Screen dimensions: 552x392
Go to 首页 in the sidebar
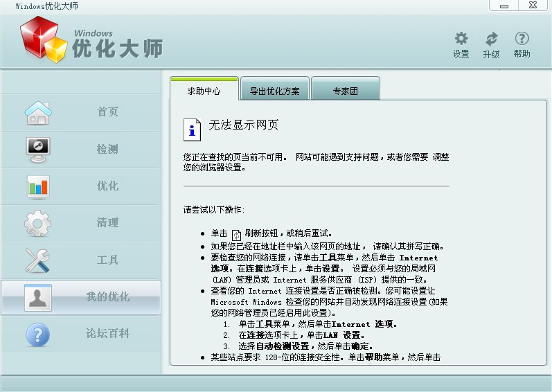tap(80, 113)
